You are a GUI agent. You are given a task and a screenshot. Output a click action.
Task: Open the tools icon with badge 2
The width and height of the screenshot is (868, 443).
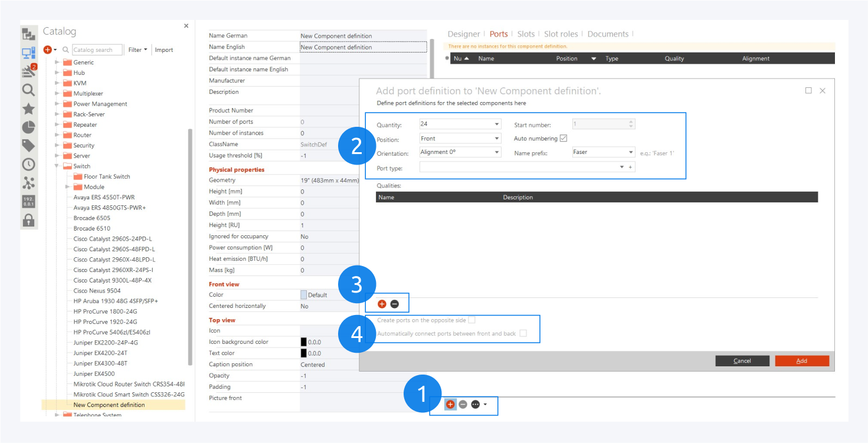tap(28, 71)
